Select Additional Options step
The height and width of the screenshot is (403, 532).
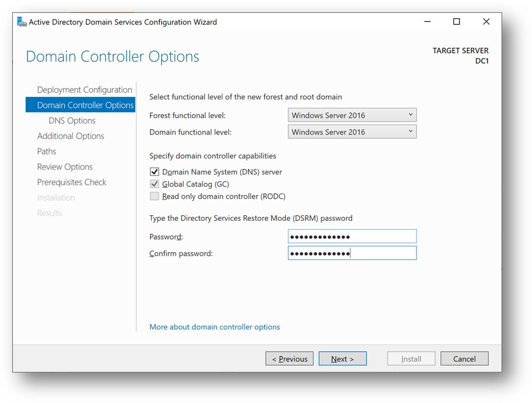(71, 136)
